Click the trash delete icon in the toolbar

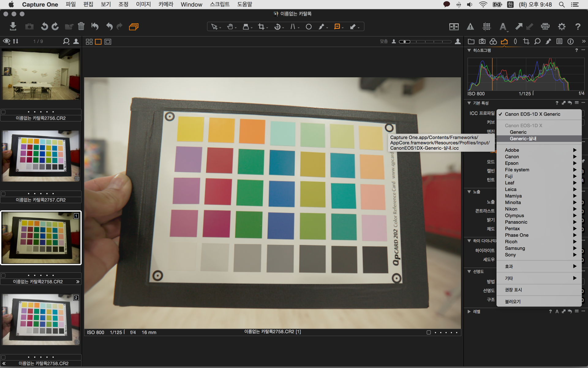[x=81, y=26]
